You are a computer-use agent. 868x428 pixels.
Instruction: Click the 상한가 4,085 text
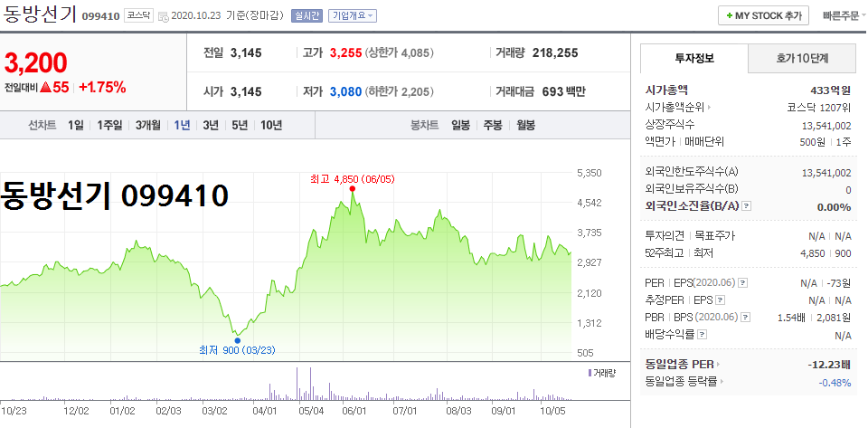click(399, 53)
